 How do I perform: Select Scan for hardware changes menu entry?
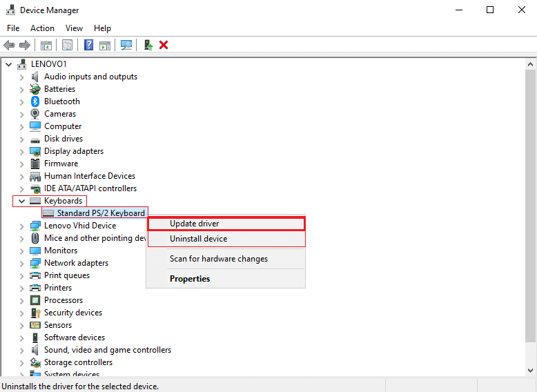[226, 259]
